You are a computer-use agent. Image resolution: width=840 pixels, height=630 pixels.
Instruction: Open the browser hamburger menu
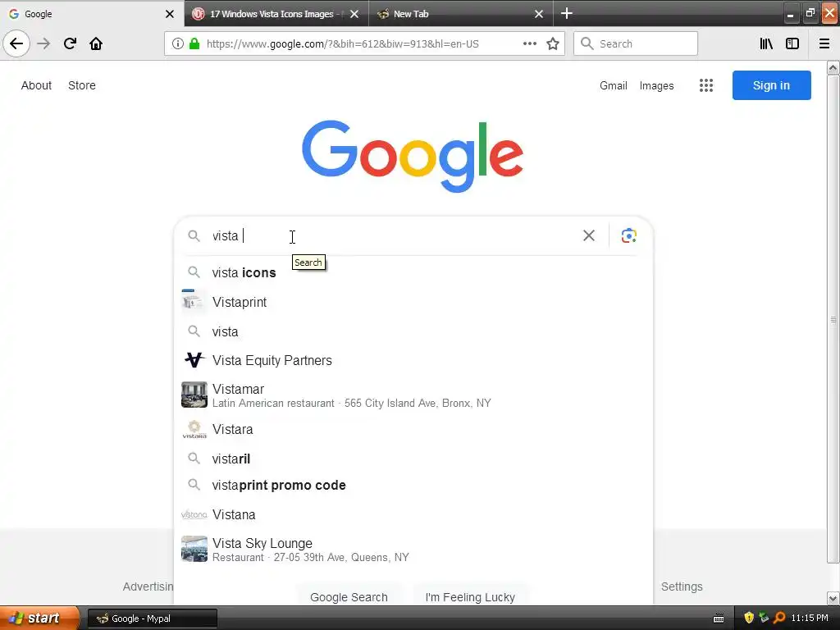(x=824, y=44)
